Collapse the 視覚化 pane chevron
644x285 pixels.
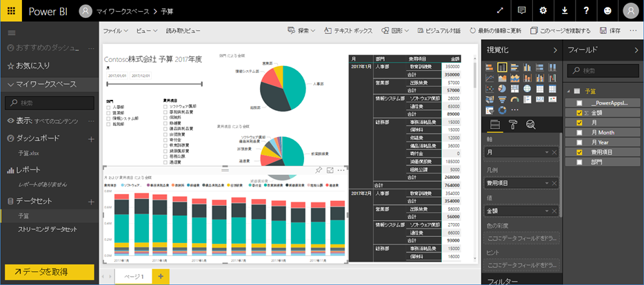pyautogui.click(x=555, y=50)
